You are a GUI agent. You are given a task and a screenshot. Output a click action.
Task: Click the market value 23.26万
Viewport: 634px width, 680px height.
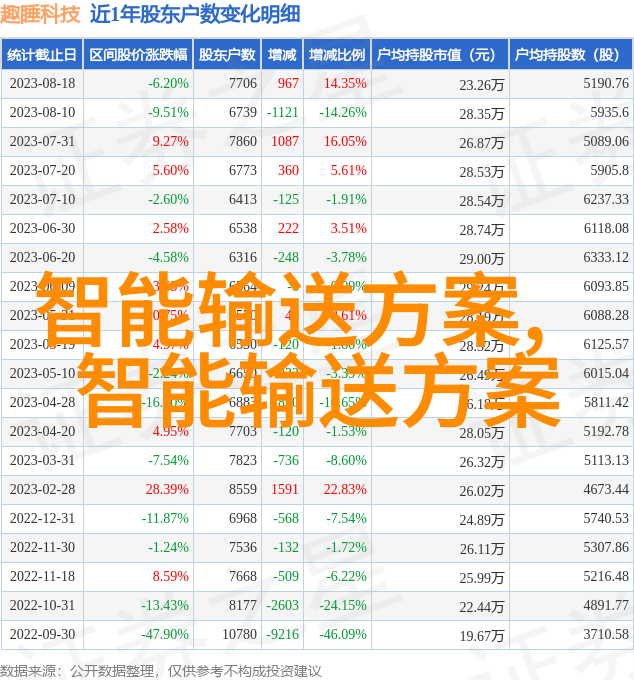click(x=482, y=85)
